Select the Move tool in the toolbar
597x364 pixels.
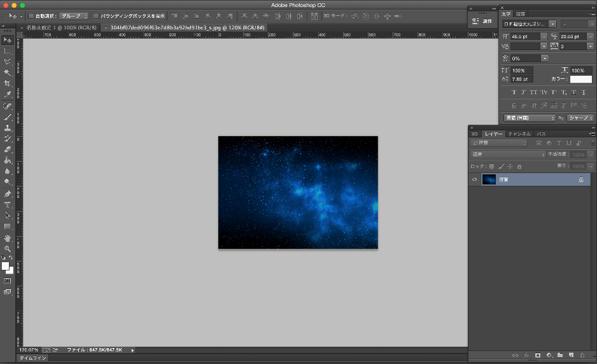click(8, 40)
